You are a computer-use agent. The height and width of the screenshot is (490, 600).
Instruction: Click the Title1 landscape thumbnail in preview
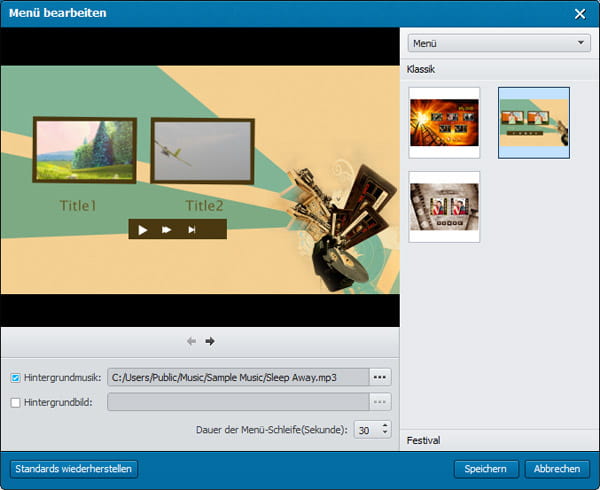click(84, 150)
